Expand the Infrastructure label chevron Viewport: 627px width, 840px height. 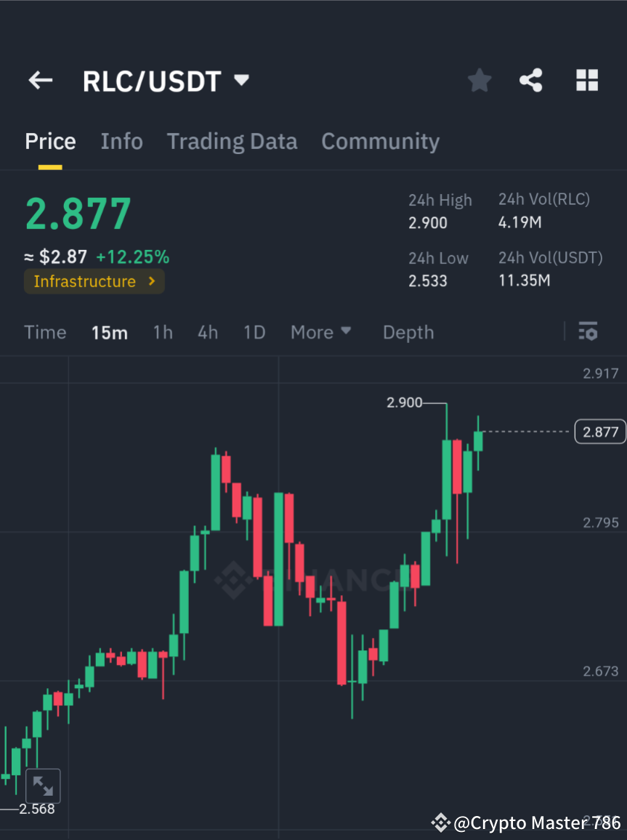tap(151, 281)
